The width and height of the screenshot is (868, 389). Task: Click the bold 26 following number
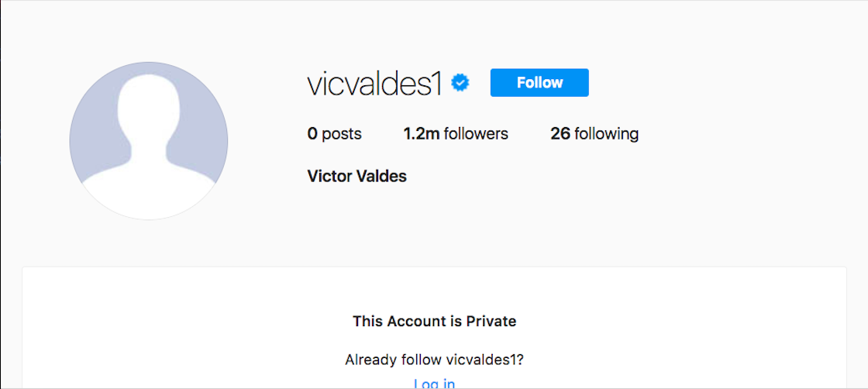[560, 134]
